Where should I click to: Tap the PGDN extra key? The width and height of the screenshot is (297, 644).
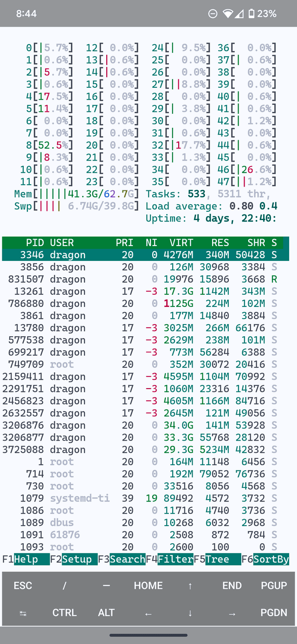[x=274, y=613]
